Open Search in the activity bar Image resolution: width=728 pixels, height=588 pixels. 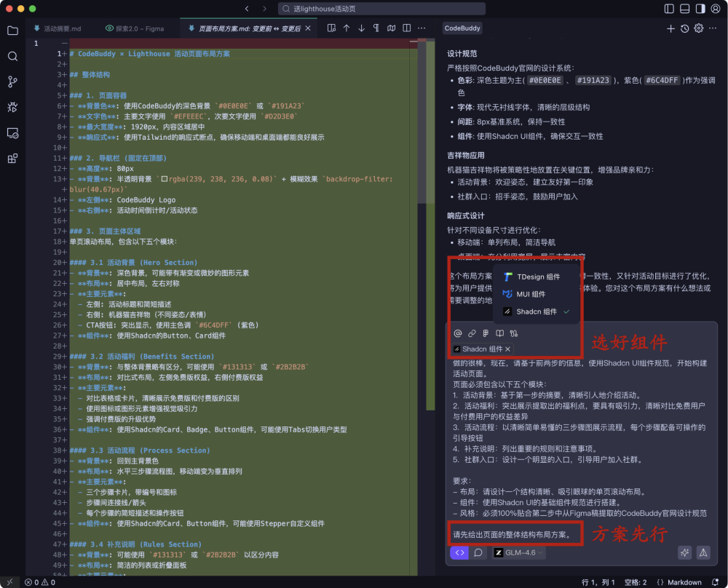click(x=12, y=55)
